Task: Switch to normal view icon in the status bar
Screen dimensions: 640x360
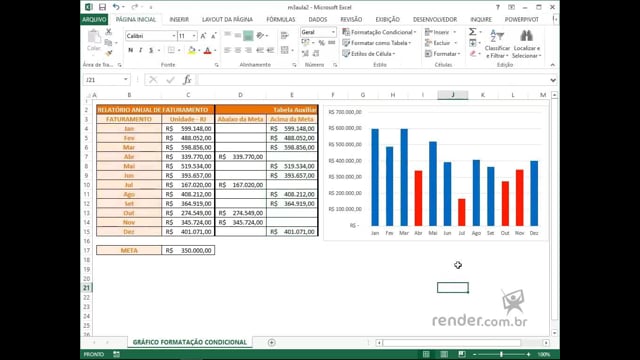Action: (426, 354)
